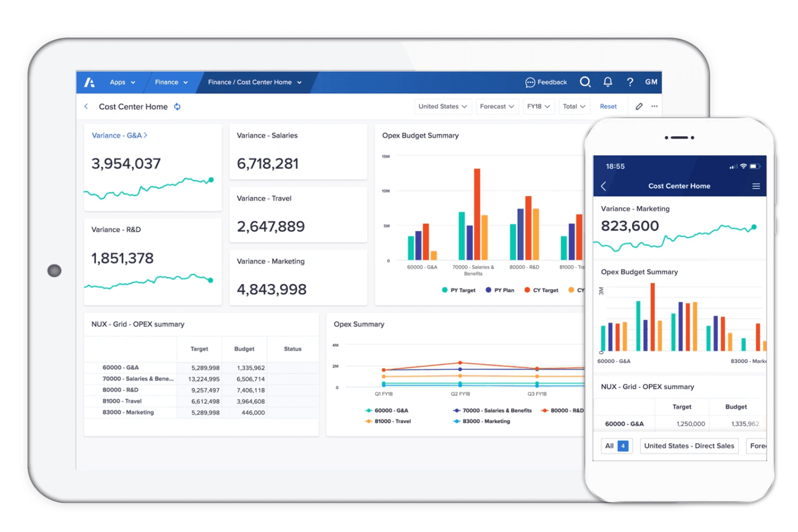Expand the Finance / Cost Center Home breadcrumb
Viewport: 798px width, 532px height.
[255, 82]
